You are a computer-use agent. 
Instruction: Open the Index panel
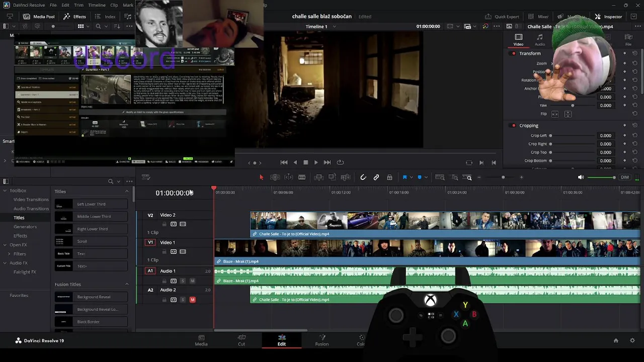(105, 17)
